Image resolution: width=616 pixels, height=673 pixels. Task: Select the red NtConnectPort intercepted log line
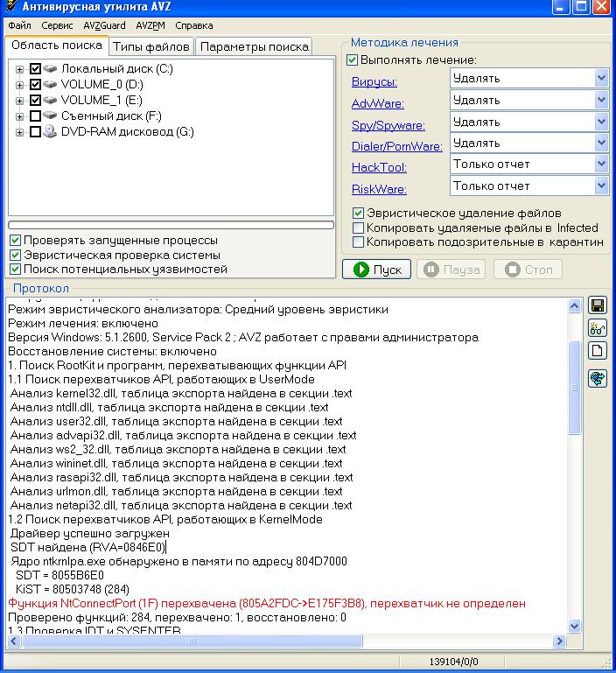point(267,604)
